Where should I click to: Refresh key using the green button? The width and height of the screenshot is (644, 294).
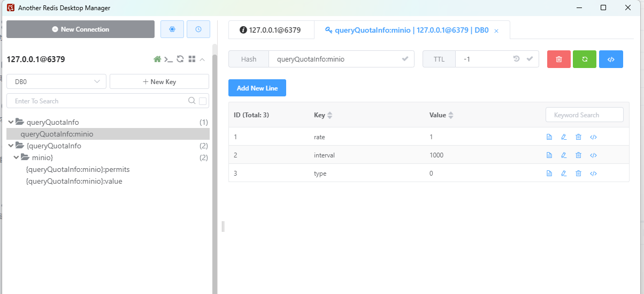585,59
